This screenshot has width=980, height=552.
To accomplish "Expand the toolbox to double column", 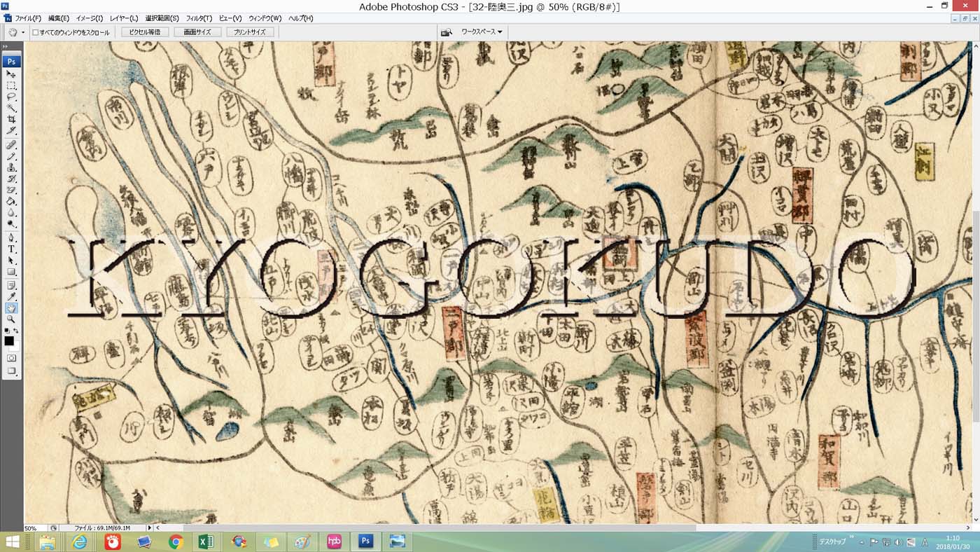I will click(6, 47).
